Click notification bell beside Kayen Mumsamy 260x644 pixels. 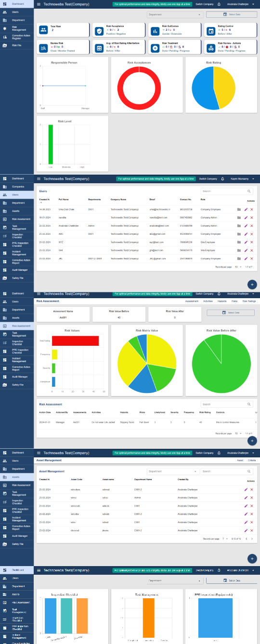click(x=222, y=178)
